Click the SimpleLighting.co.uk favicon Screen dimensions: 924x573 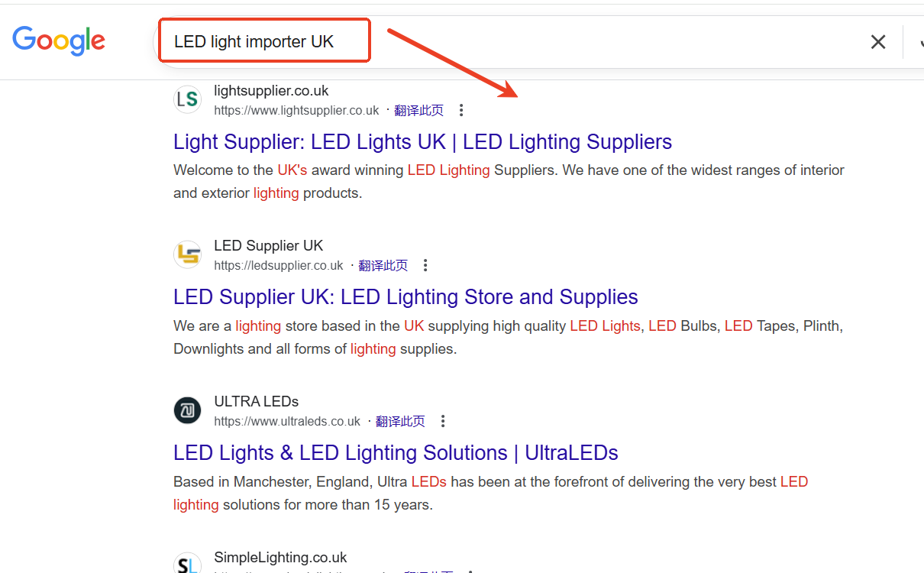[187, 564]
